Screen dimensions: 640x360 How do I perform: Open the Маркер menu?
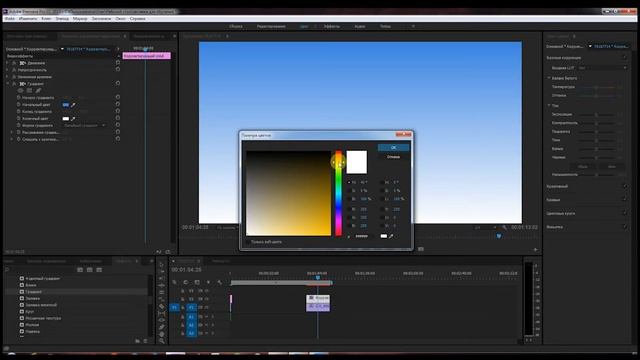point(80,19)
